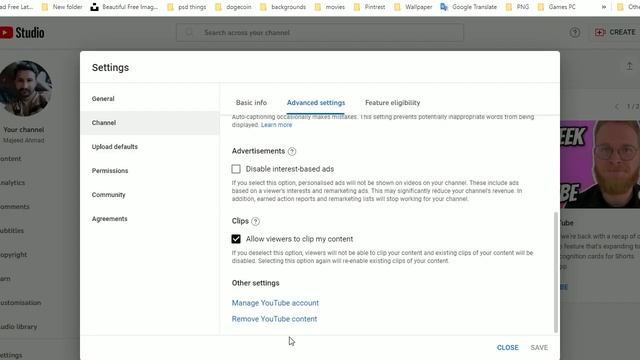Open Upload defaults settings section
Screen dimensions: 640x360
150,147
